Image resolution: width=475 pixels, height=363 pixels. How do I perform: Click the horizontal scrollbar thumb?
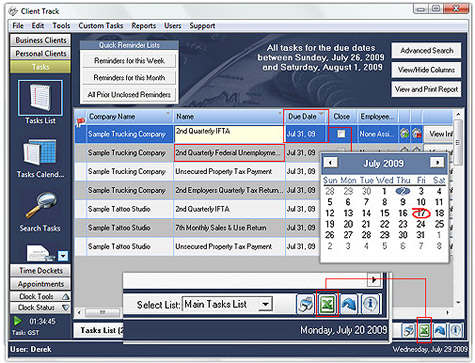102,312
